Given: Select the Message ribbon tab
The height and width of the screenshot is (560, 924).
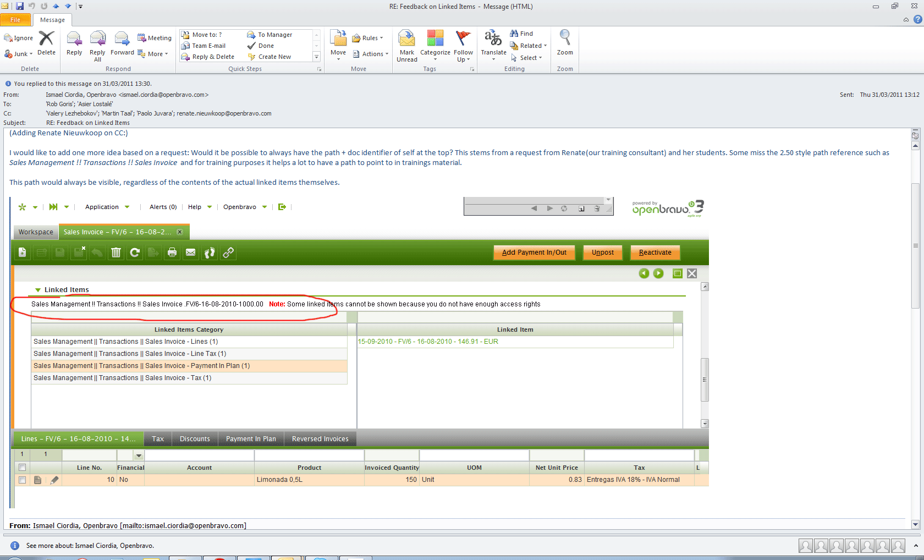Looking at the screenshot, I should click(x=52, y=20).
